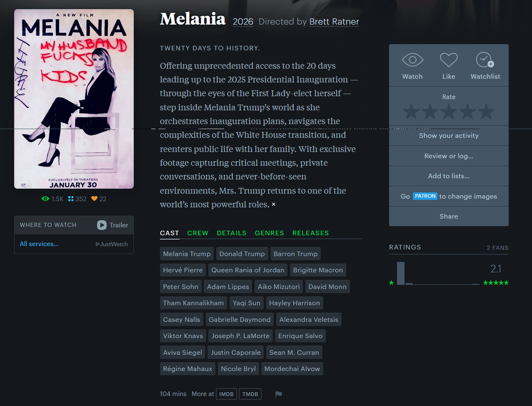
Task: Open the IMDB link button
Action: 226,394
